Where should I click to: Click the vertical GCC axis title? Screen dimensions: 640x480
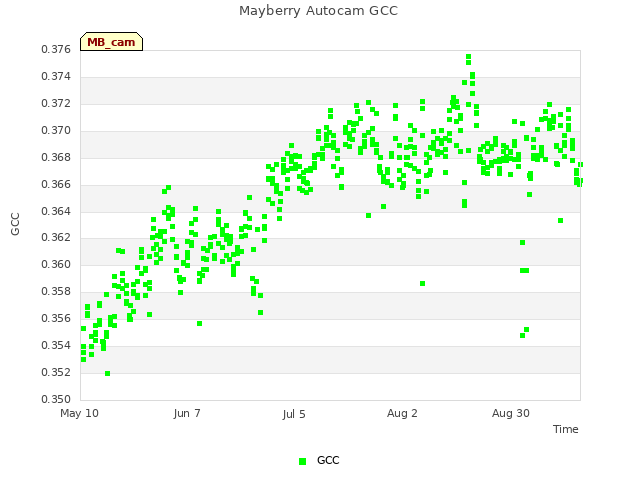click(15, 224)
